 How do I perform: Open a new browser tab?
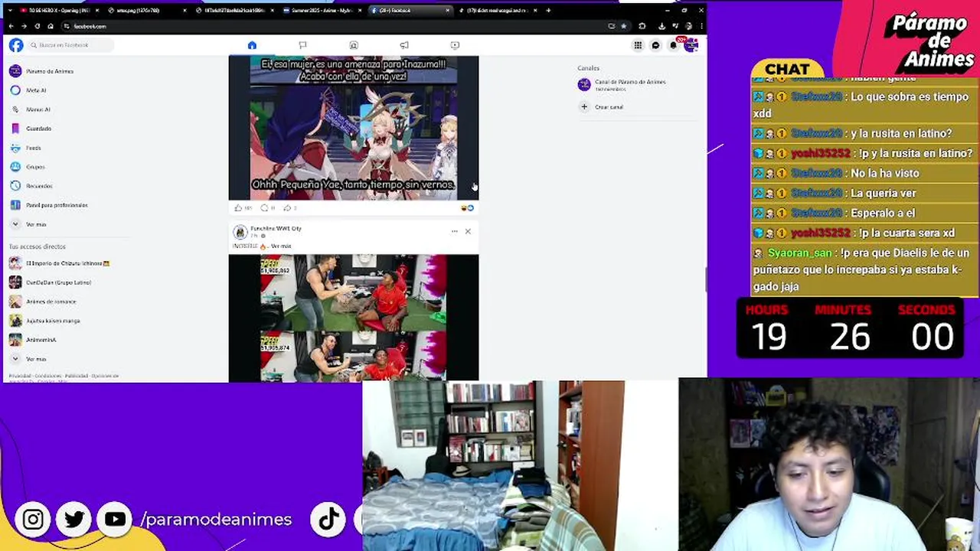tap(548, 11)
